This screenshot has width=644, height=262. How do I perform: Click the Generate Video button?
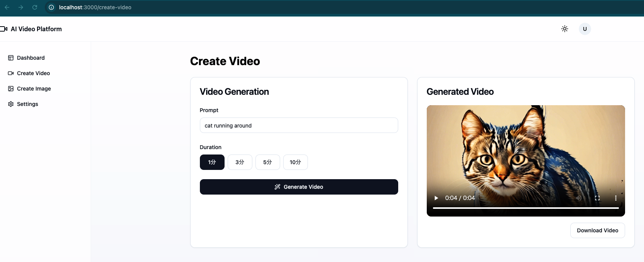[299, 187]
